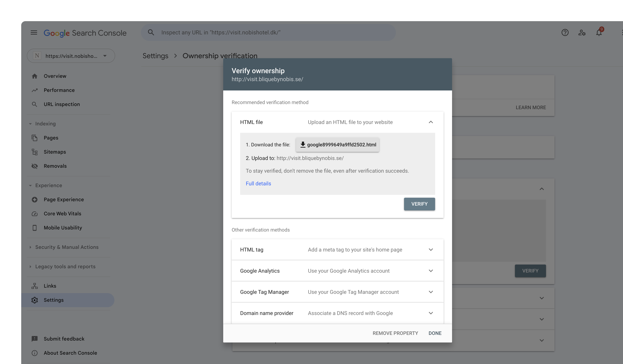Select Settings in the sidebar
The width and height of the screenshot is (623, 364).
(68, 300)
